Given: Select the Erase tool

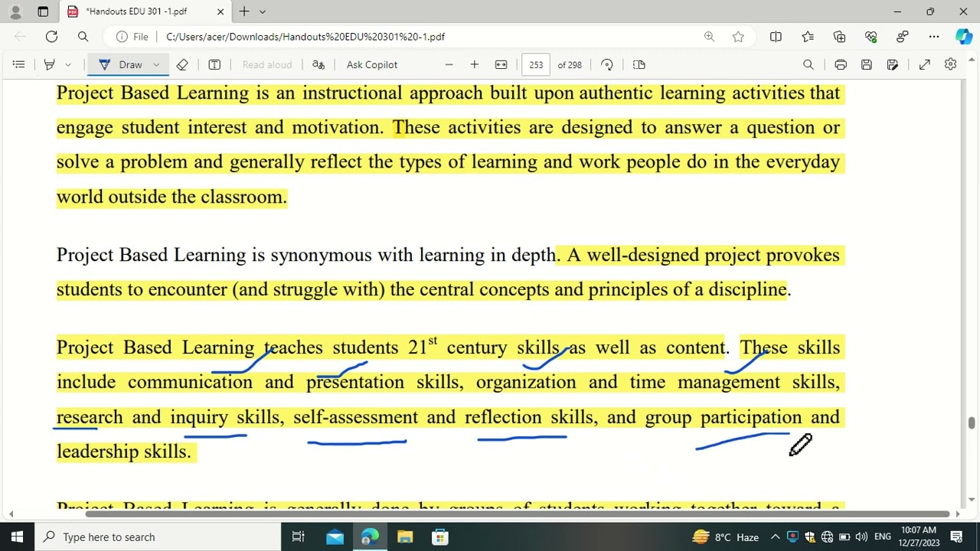Looking at the screenshot, I should click(x=182, y=65).
